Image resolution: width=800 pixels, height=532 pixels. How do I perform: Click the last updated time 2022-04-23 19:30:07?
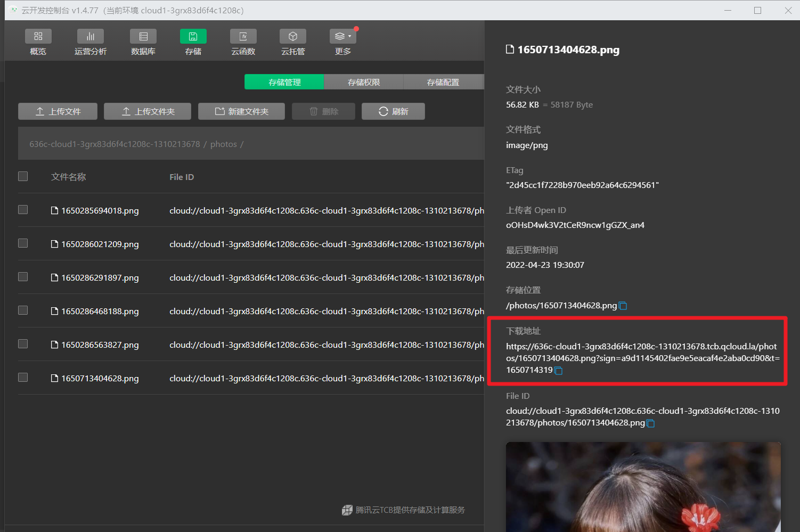pyautogui.click(x=545, y=265)
